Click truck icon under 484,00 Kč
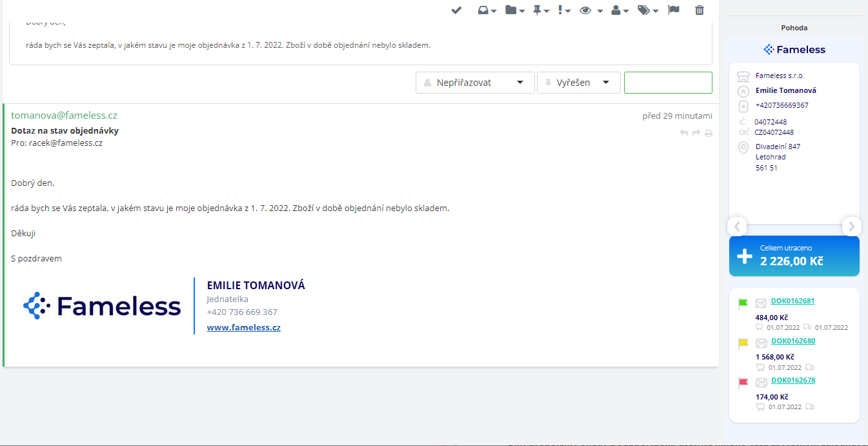The image size is (868, 446). click(808, 327)
